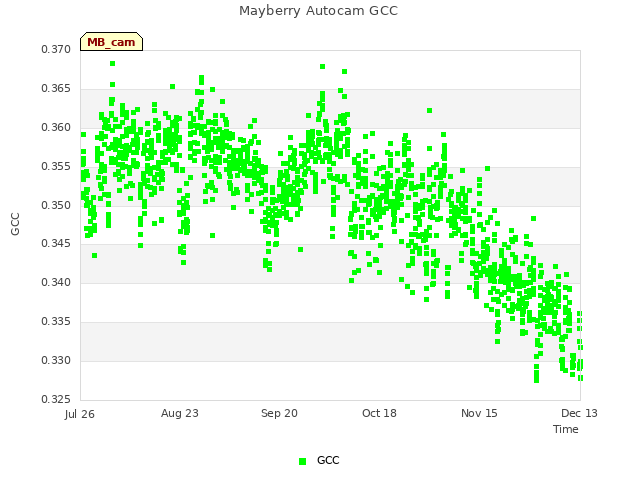Click the GCC legend label
The height and width of the screenshot is (480, 640).
[x=328, y=460]
